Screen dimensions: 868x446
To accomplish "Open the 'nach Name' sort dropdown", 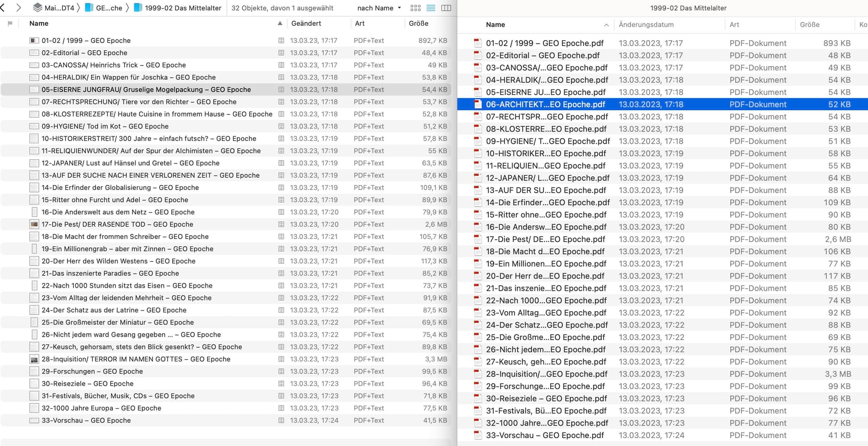I will click(x=379, y=8).
